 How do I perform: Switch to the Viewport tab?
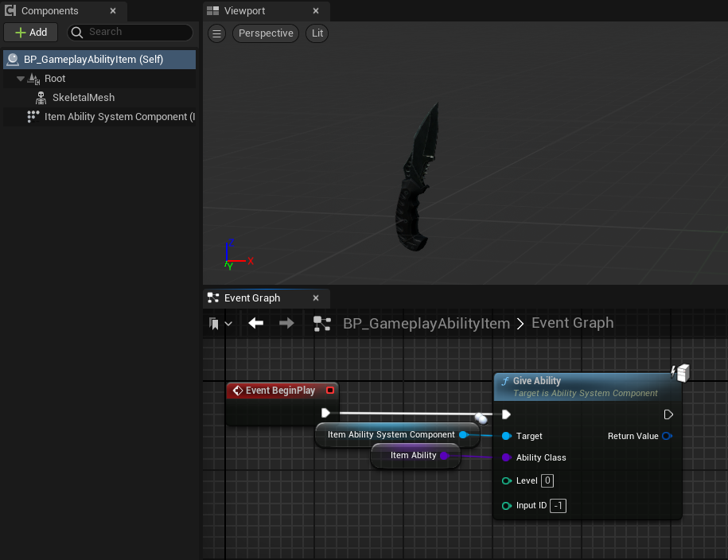pos(245,11)
